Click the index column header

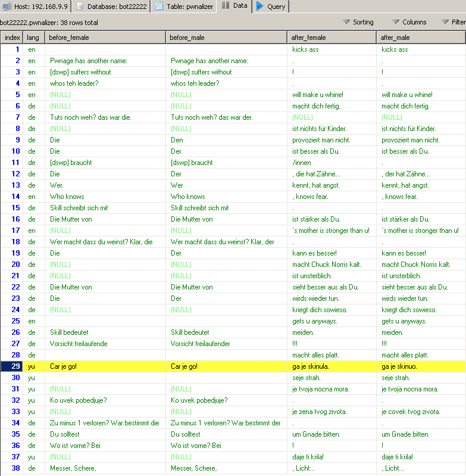pos(12,38)
